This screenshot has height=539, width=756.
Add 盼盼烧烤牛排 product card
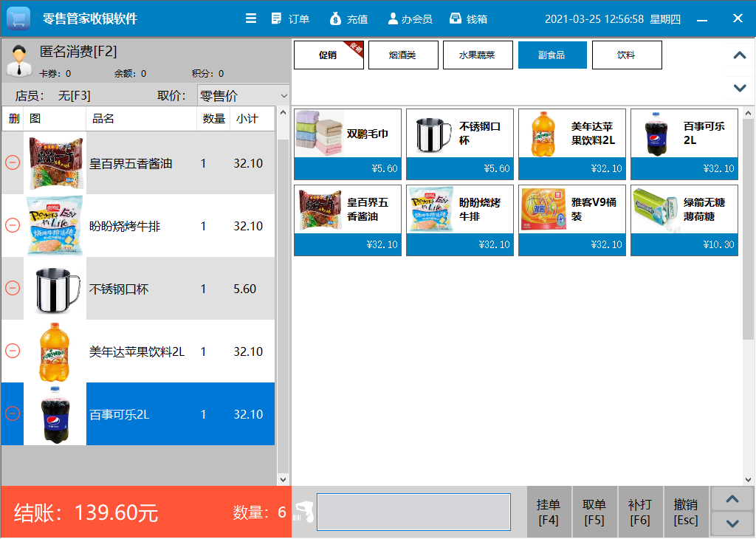460,220
